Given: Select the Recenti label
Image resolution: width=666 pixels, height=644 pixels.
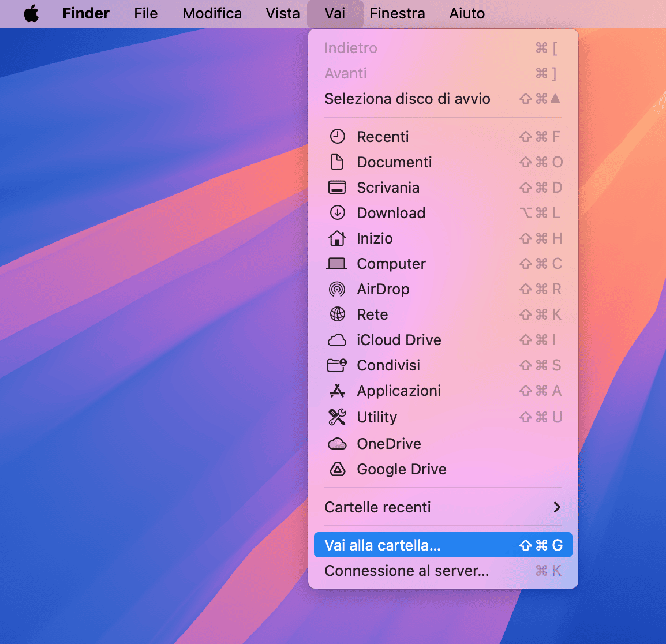Looking at the screenshot, I should pyautogui.click(x=383, y=137).
